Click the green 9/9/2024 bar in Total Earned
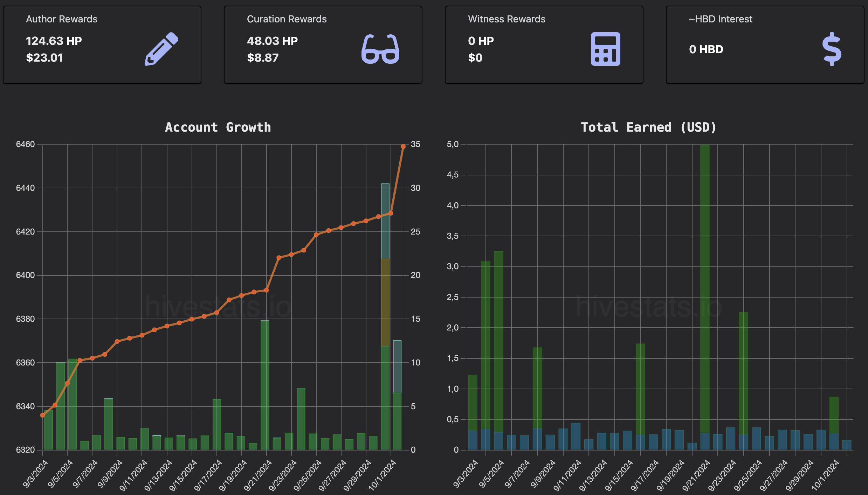This screenshot has width=868, height=495. pyautogui.click(x=537, y=388)
